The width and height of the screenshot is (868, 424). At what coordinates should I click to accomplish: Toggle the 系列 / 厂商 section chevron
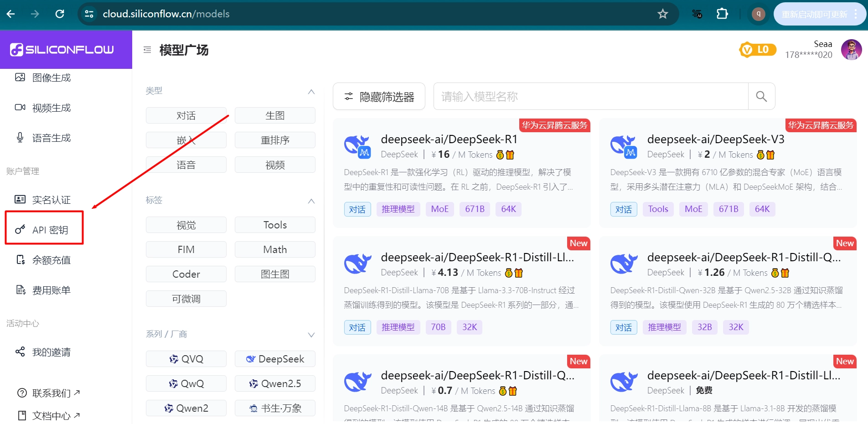pyautogui.click(x=311, y=335)
